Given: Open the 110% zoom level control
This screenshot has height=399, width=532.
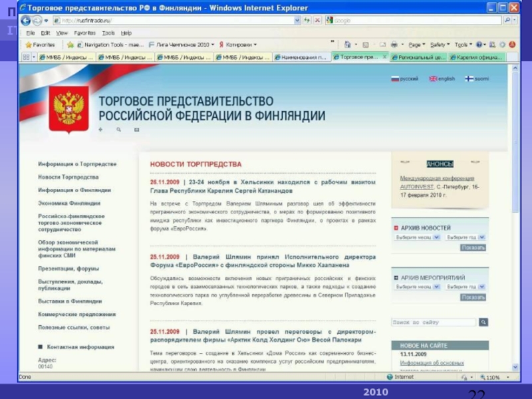Looking at the screenshot, I should click(x=495, y=377).
